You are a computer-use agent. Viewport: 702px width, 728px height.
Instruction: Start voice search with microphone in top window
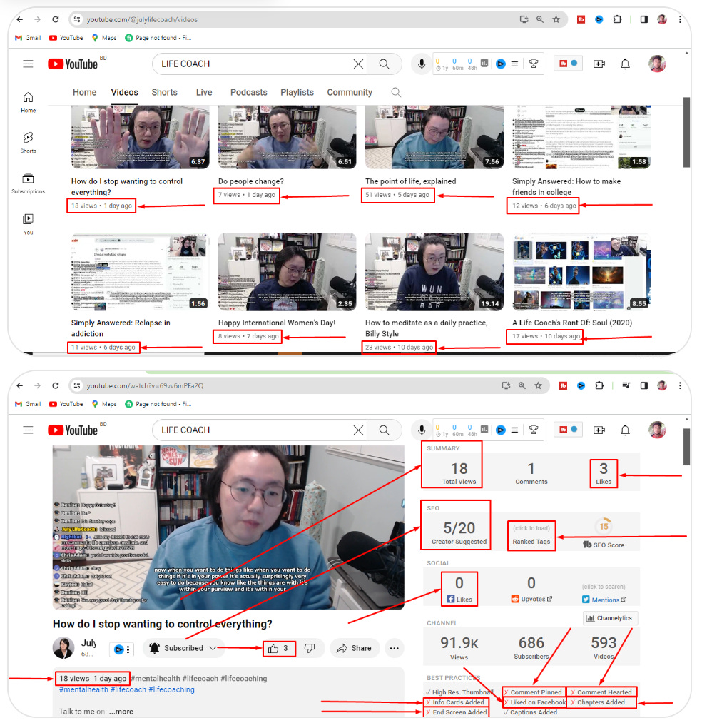[422, 64]
